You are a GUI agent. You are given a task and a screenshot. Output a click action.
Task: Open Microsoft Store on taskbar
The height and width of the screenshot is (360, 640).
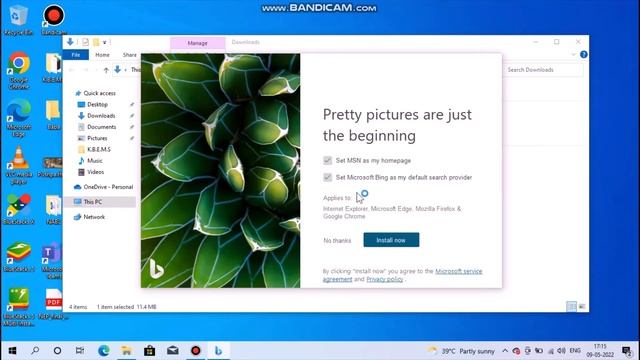[149, 351]
